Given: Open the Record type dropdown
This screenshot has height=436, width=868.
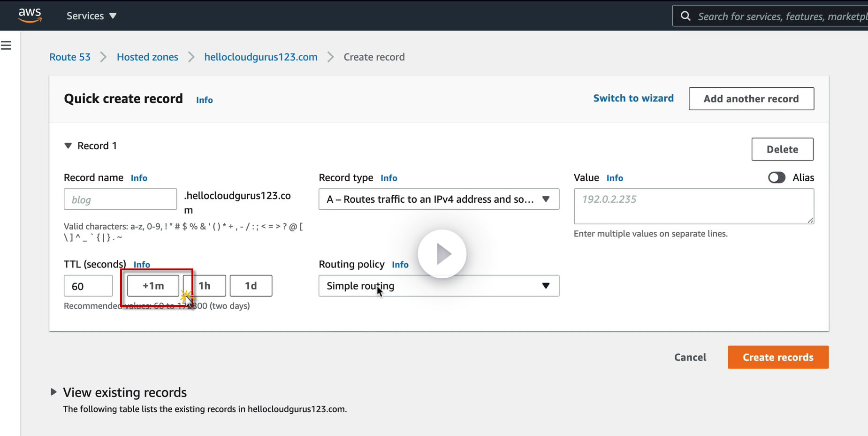Looking at the screenshot, I should point(439,199).
